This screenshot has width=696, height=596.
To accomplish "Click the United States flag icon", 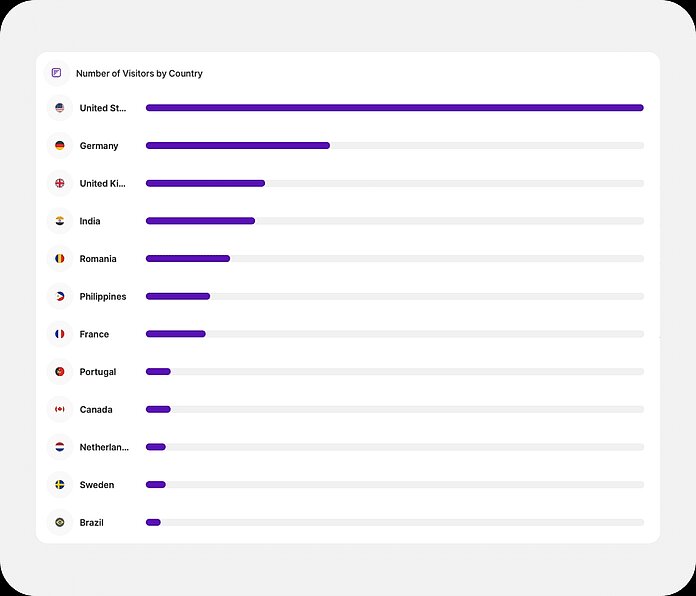I will click(60, 108).
